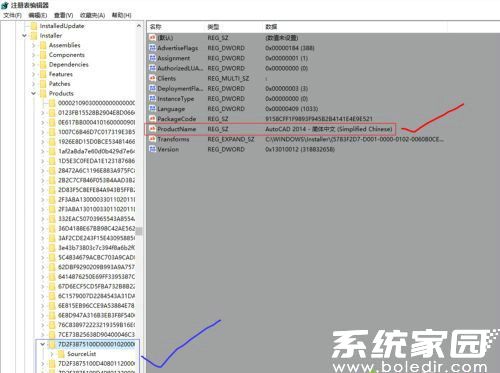Viewport: 500px width, 373px height.
Task: Click the Products folder icon
Action: [43, 93]
